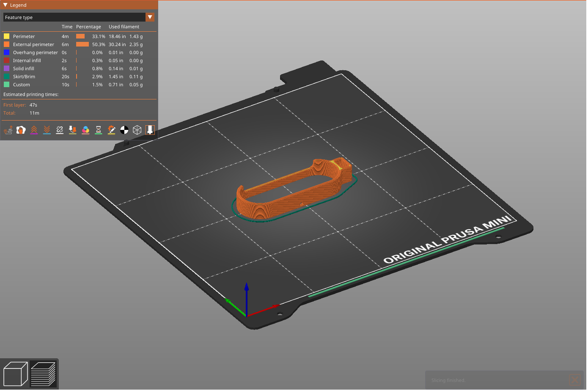Image resolution: width=588 pixels, height=390 pixels.
Task: Open the Feature type dropdown
Action: 150,17
